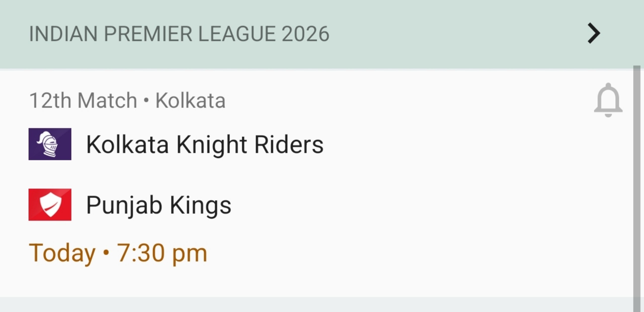Image resolution: width=644 pixels, height=312 pixels.
Task: Click the word PREMIER in the league banner
Action: coord(148,34)
